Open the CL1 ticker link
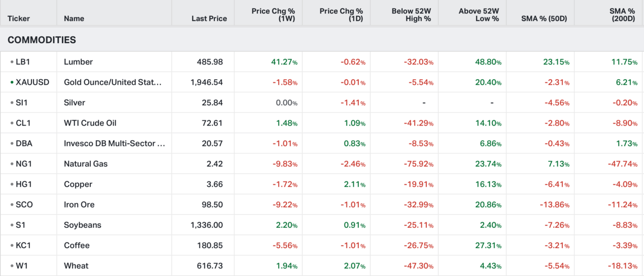Image resolution: width=644 pixels, height=276 pixels. coord(24,123)
